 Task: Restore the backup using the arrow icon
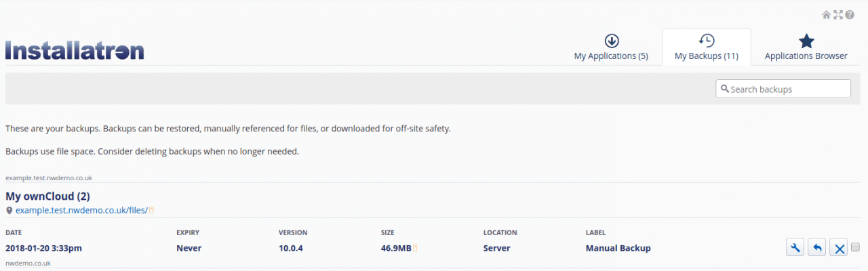(x=817, y=247)
